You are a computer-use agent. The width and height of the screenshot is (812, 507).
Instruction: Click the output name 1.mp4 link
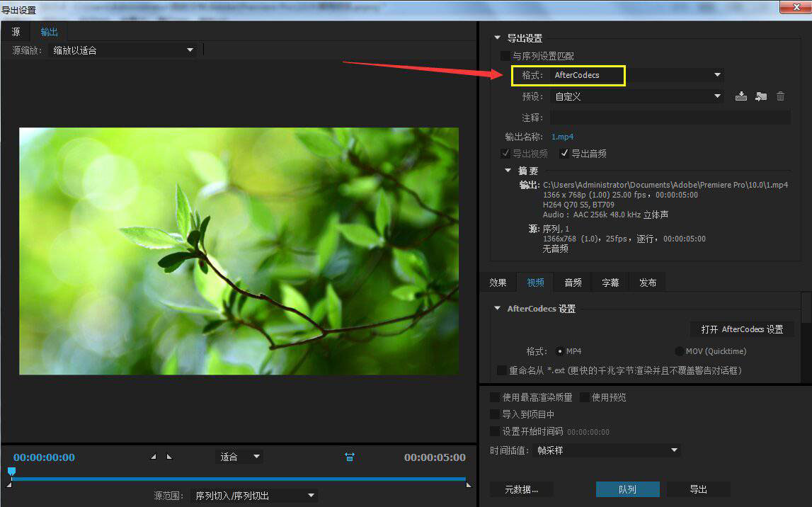(562, 137)
